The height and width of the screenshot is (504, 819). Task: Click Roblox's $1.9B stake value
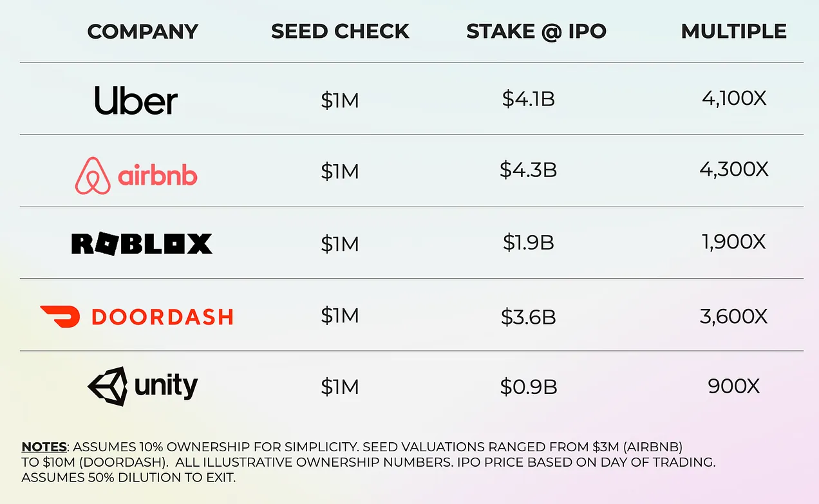pyautogui.click(x=529, y=242)
